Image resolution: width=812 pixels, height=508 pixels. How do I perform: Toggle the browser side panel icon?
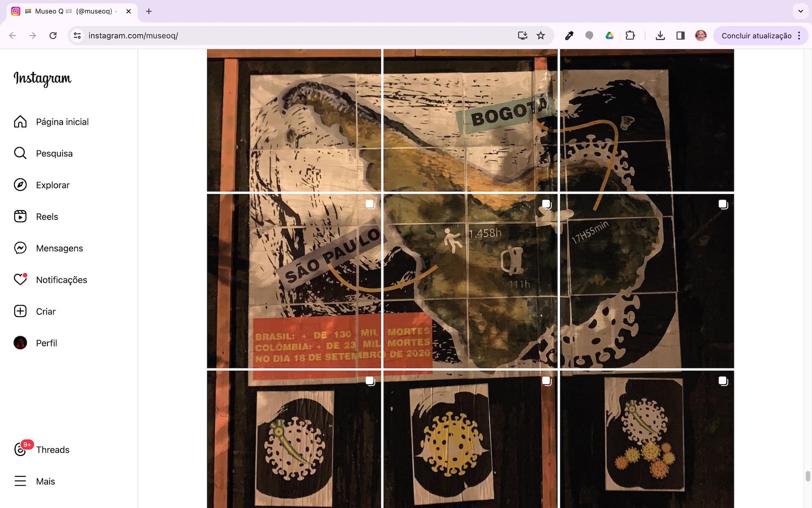pos(680,36)
